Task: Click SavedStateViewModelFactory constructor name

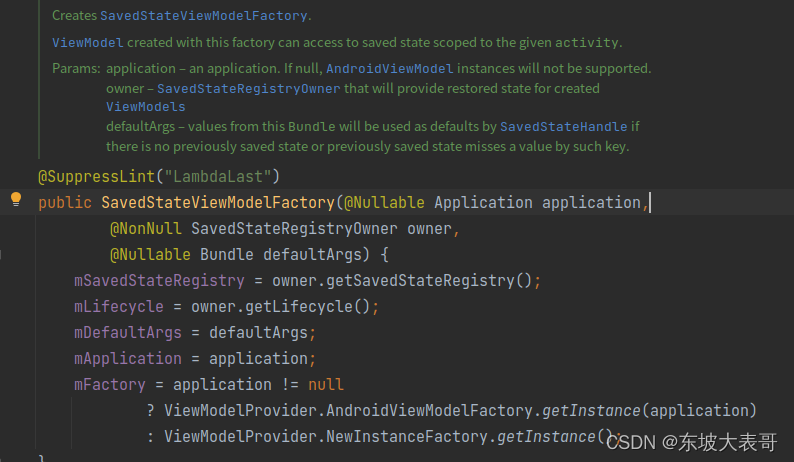Action: point(218,203)
